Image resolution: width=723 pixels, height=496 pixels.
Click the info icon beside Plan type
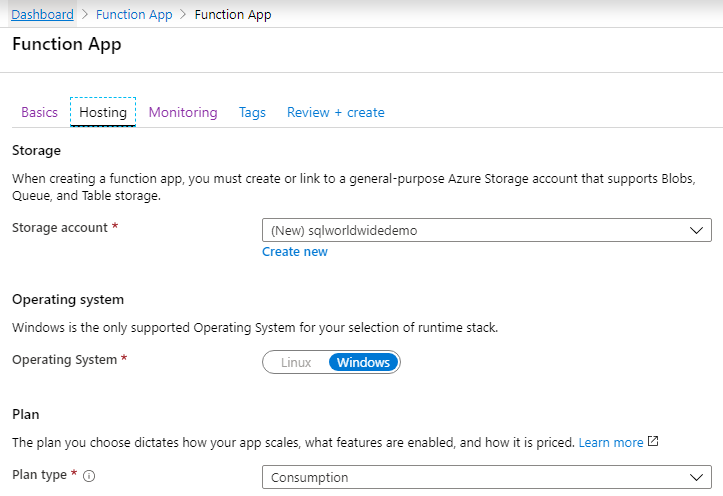90,477
